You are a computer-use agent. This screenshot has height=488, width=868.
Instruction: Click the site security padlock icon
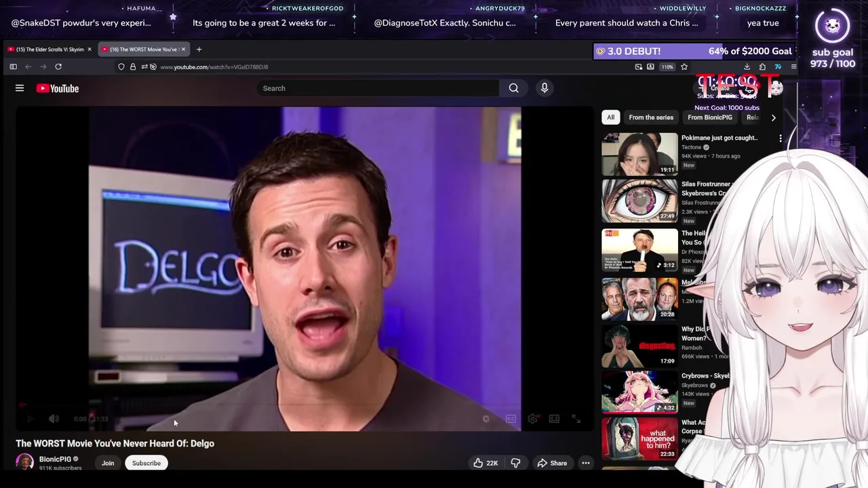(x=133, y=66)
